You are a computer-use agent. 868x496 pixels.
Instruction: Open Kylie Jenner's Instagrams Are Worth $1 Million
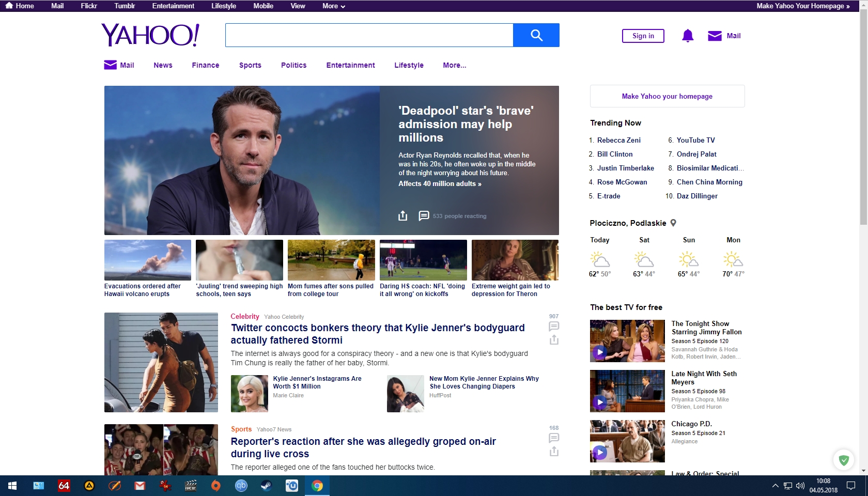tap(317, 382)
